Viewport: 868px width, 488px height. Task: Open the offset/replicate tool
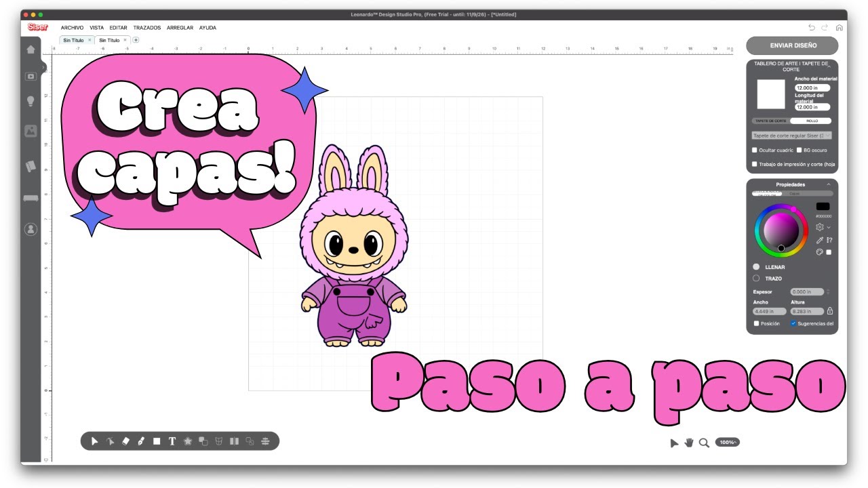(250, 441)
